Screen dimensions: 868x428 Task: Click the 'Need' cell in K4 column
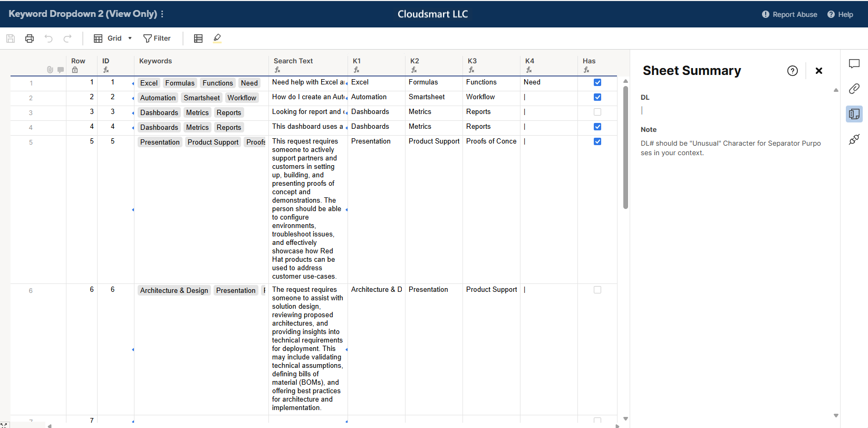pyautogui.click(x=549, y=82)
